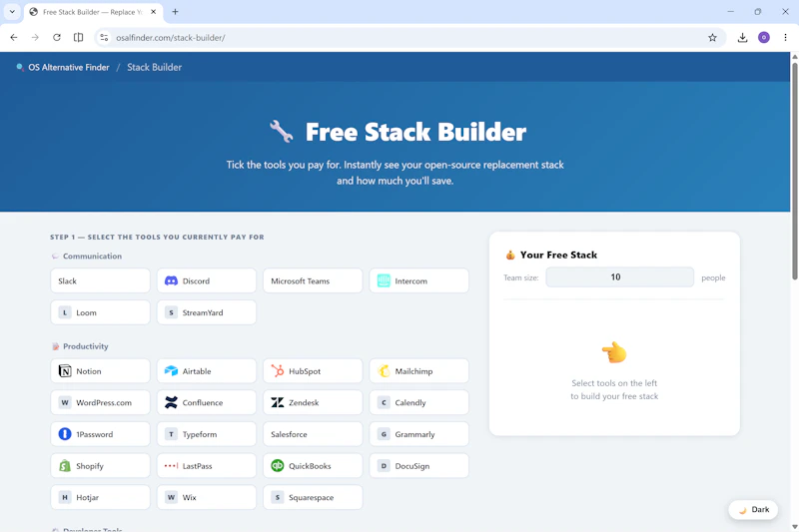Click the Calendly C icon
Viewport: 799px width, 532px height.
pos(384,402)
